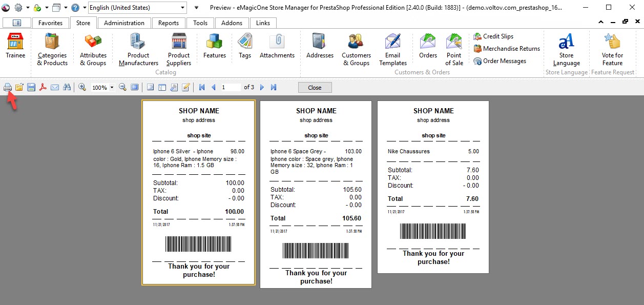Click the Close button above the receipts
Viewport: 644px width, 305px height.
coord(314,87)
